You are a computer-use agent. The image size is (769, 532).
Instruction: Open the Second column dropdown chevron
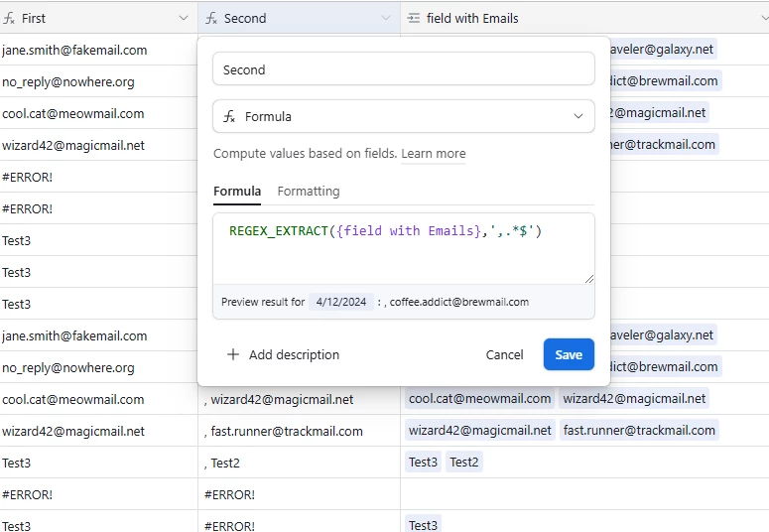tap(386, 18)
